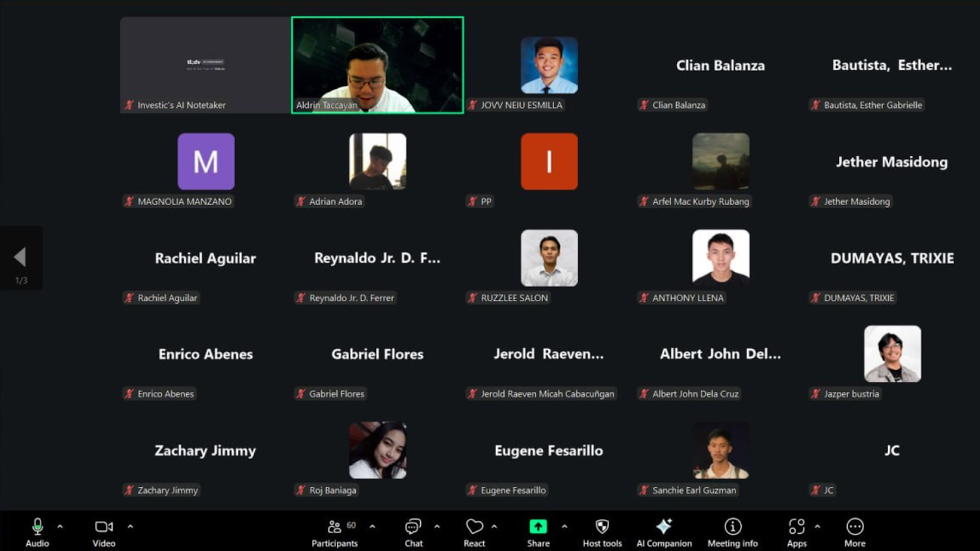Expand the Chat options chevron

coord(437,527)
